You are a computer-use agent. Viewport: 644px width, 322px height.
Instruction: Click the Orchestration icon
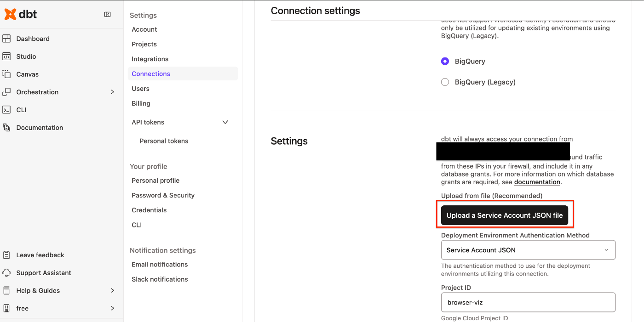click(6, 92)
